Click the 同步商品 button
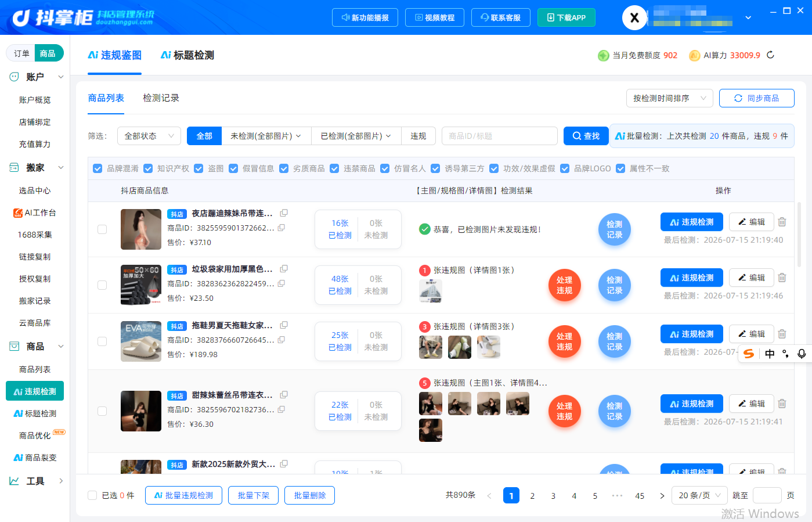Screen dimensions: 812x522 click(x=757, y=98)
